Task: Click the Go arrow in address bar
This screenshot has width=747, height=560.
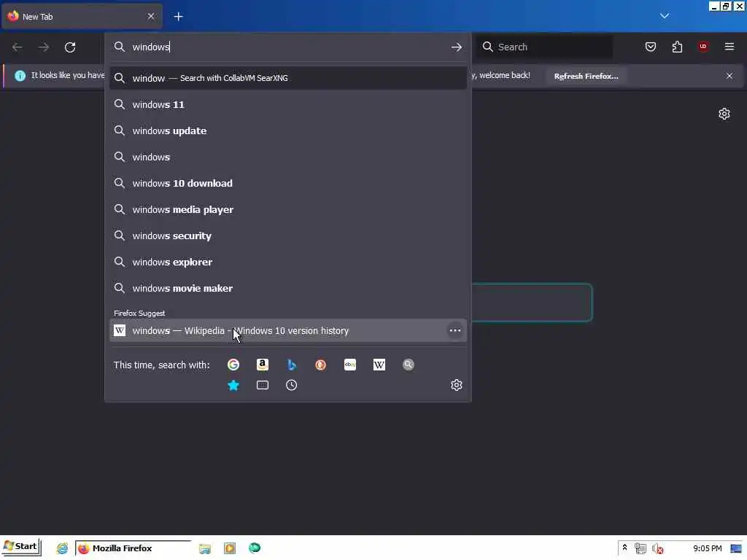Action: 457,47
